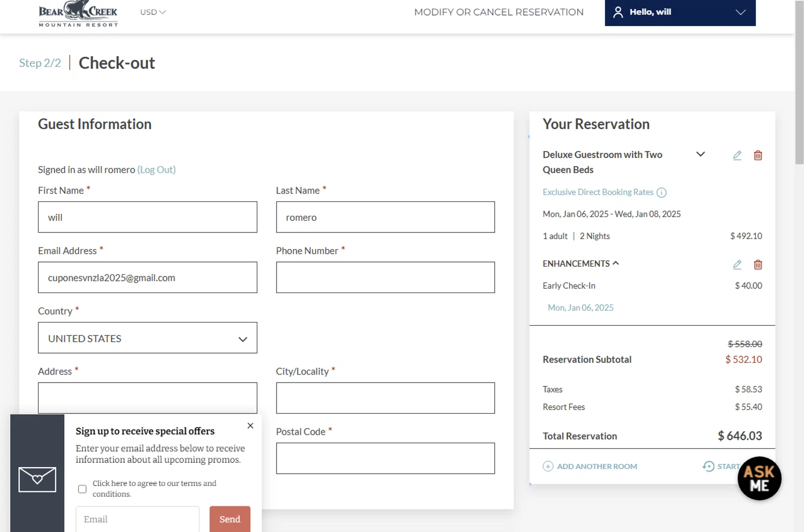Edit the Deluxe Guestroom room pencil icon
This screenshot has height=532, width=804.
(737, 155)
